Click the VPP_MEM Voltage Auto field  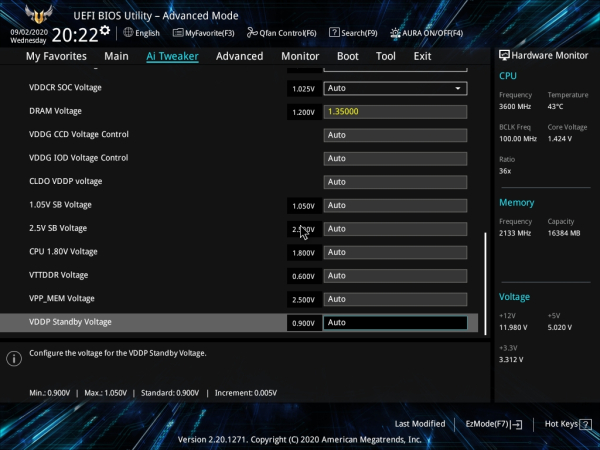pyautogui.click(x=395, y=299)
